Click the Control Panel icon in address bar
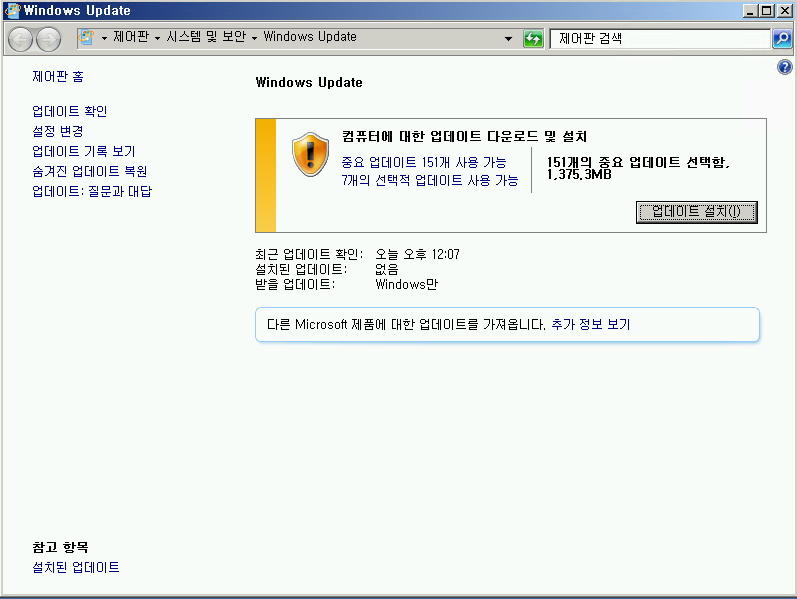Screen dimensions: 797x599 tap(87, 38)
